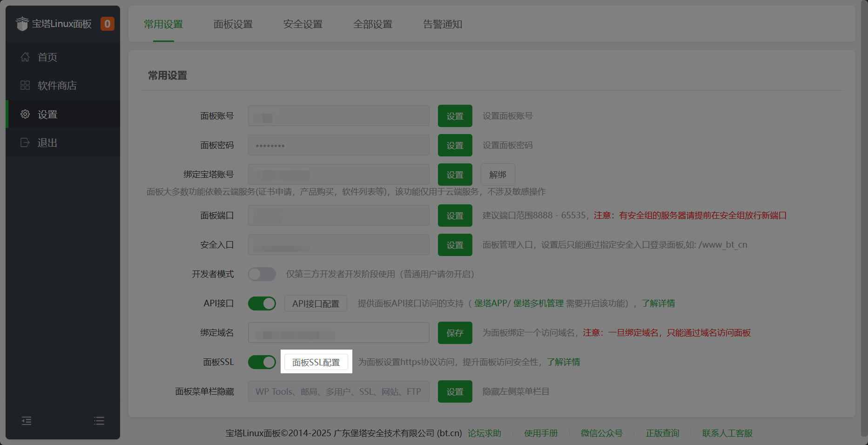The image size is (868, 445).
Task: Open the 安全设置 tab
Action: (303, 24)
